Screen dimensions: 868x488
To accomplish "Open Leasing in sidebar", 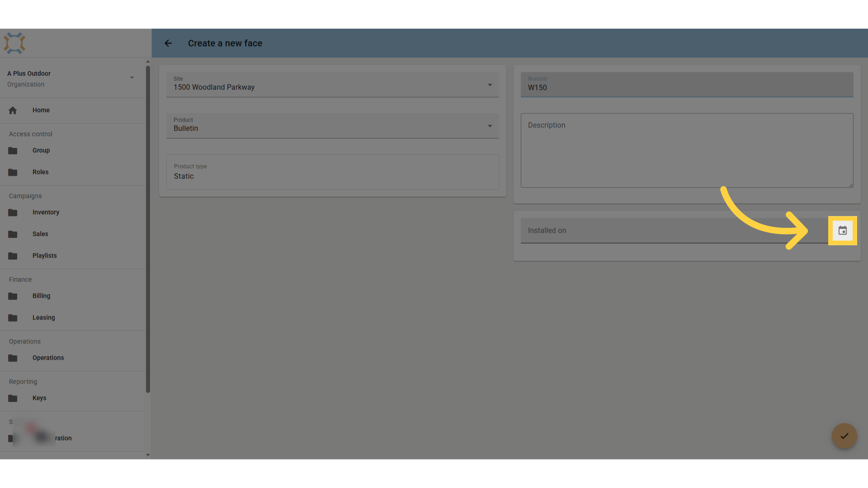I will 72,318.
